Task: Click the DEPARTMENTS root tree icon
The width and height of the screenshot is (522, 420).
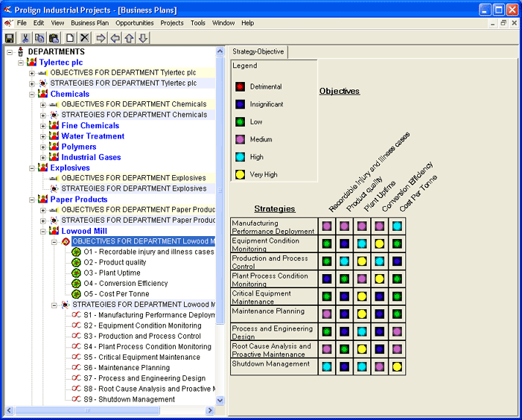Action: pos(21,51)
